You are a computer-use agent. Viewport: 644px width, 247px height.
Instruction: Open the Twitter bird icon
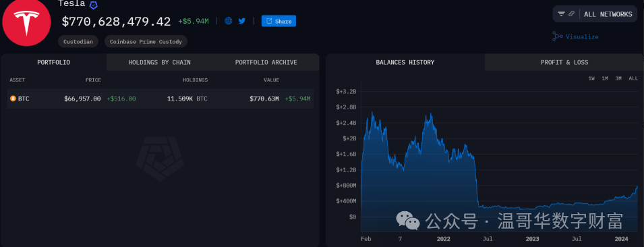click(x=242, y=21)
